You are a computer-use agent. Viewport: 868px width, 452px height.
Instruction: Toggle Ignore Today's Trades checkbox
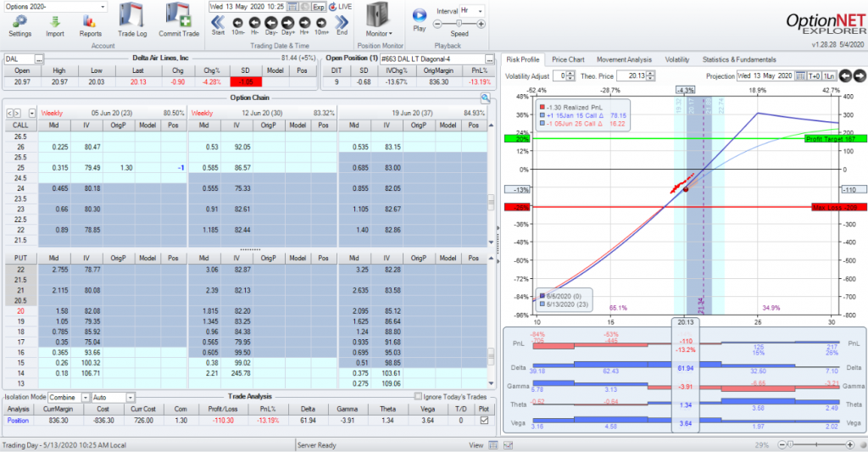pos(418,397)
